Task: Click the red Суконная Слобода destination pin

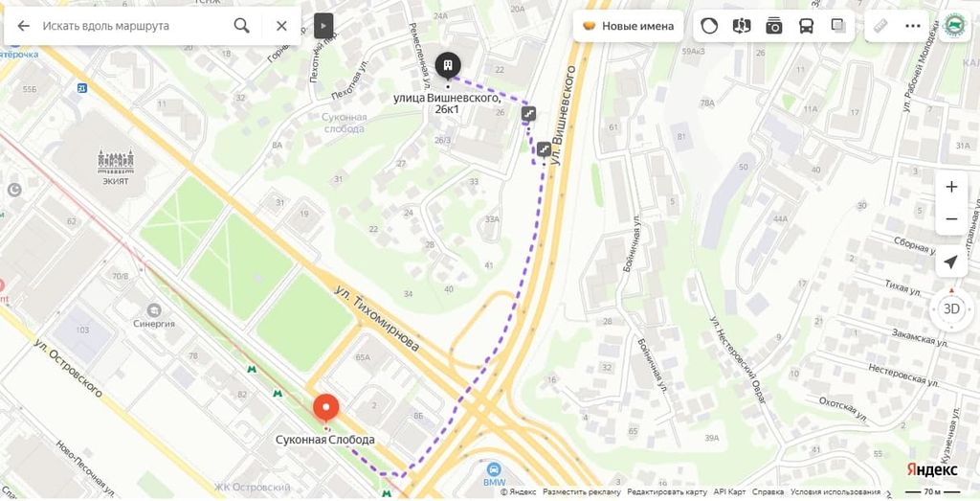Action: (325, 408)
